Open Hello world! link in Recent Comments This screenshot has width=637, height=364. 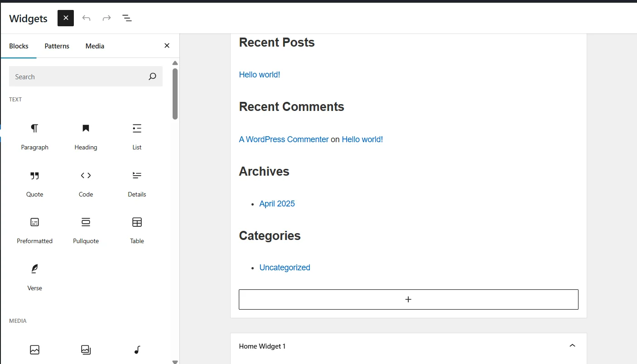[362, 139]
